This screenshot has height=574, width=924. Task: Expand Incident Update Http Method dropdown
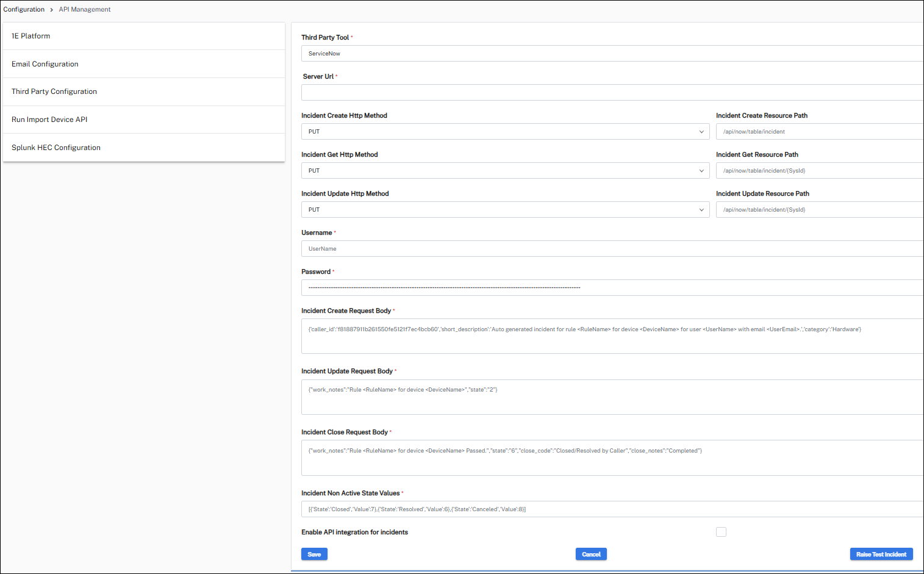coord(505,210)
